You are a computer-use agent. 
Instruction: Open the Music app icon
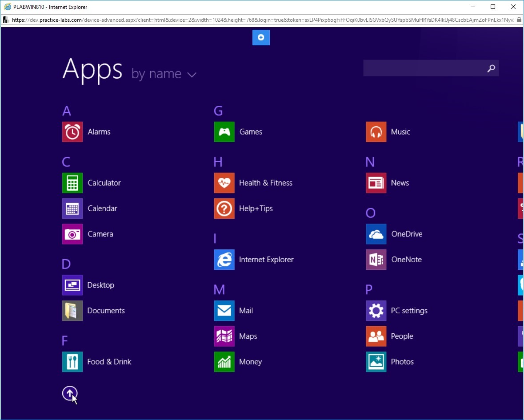coord(376,132)
